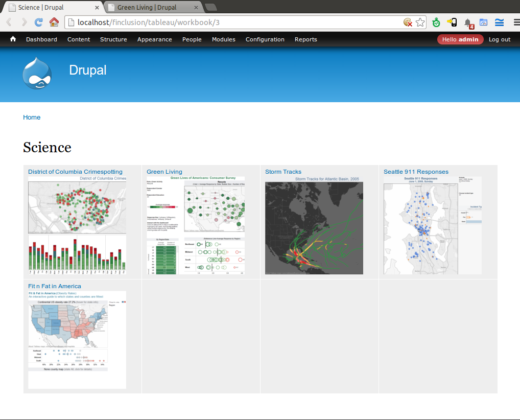Image resolution: width=520 pixels, height=420 pixels.
Task: Open the Configuration admin menu
Action: 265,39
